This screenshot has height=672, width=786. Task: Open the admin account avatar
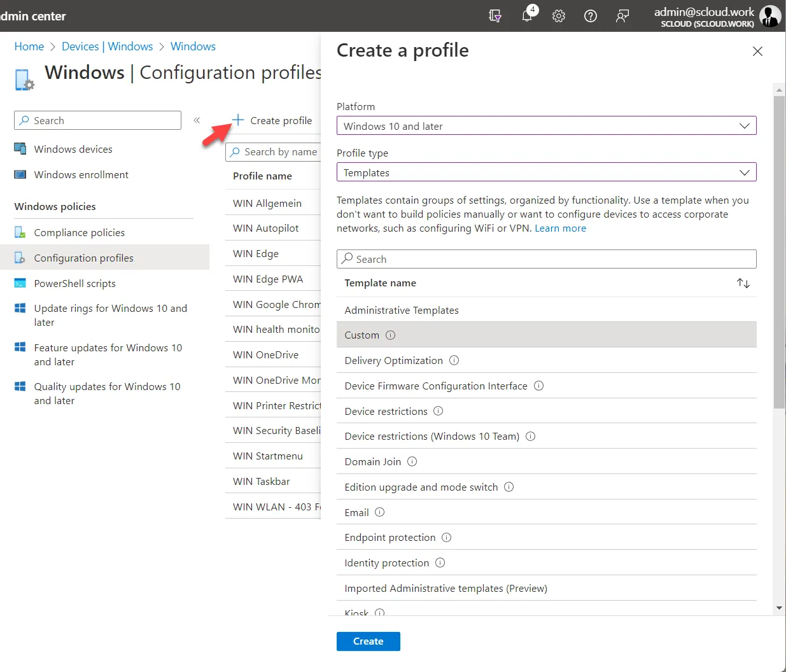(770, 16)
